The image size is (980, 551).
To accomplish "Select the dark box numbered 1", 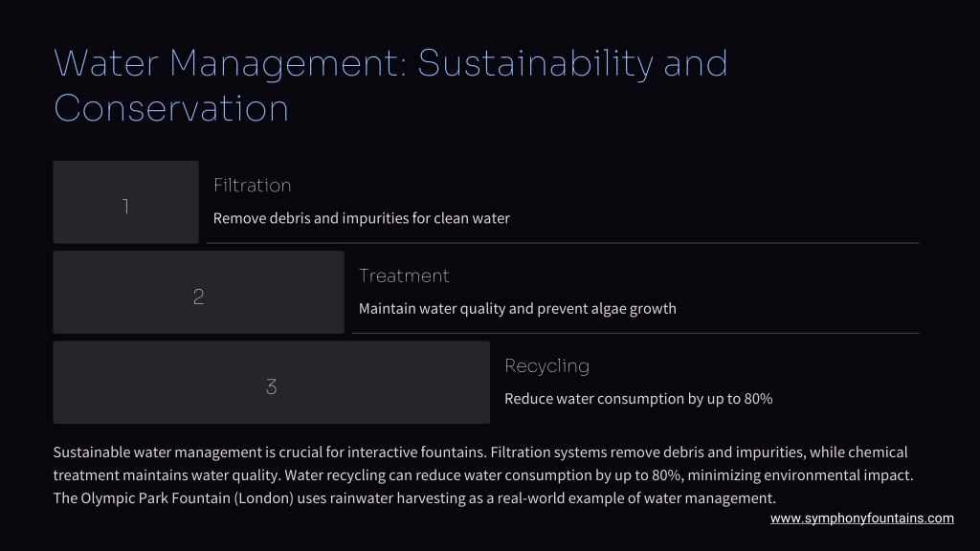I will [x=125, y=202].
